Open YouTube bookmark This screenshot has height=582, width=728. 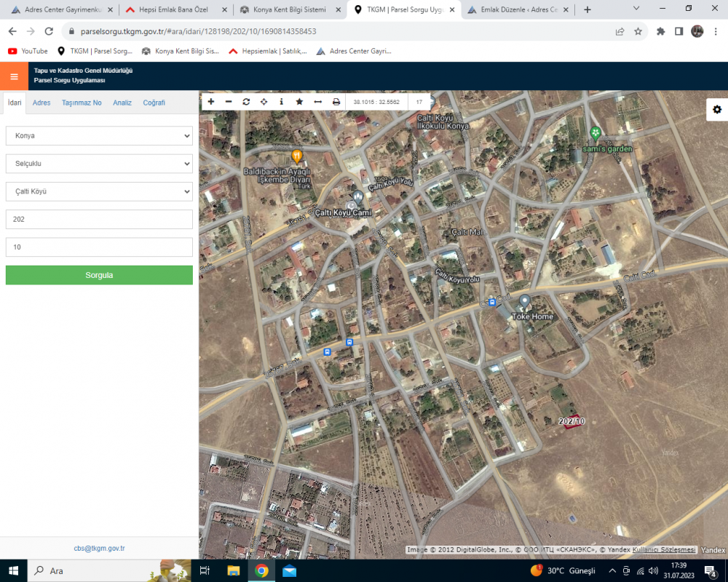[x=28, y=51]
